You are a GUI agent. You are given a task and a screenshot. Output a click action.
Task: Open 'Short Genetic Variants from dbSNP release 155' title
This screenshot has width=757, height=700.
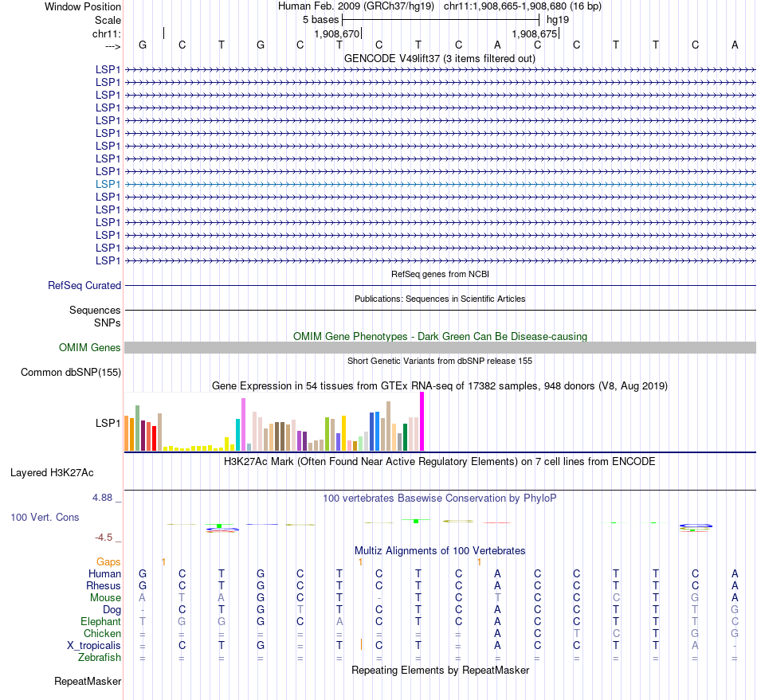coord(440,361)
